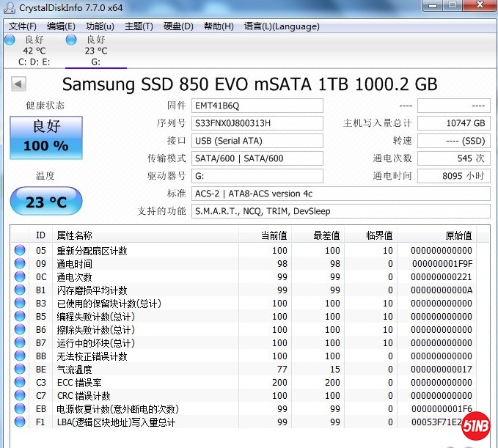Click status orb for attribute BE row
The image size is (498, 448).
tap(20, 370)
